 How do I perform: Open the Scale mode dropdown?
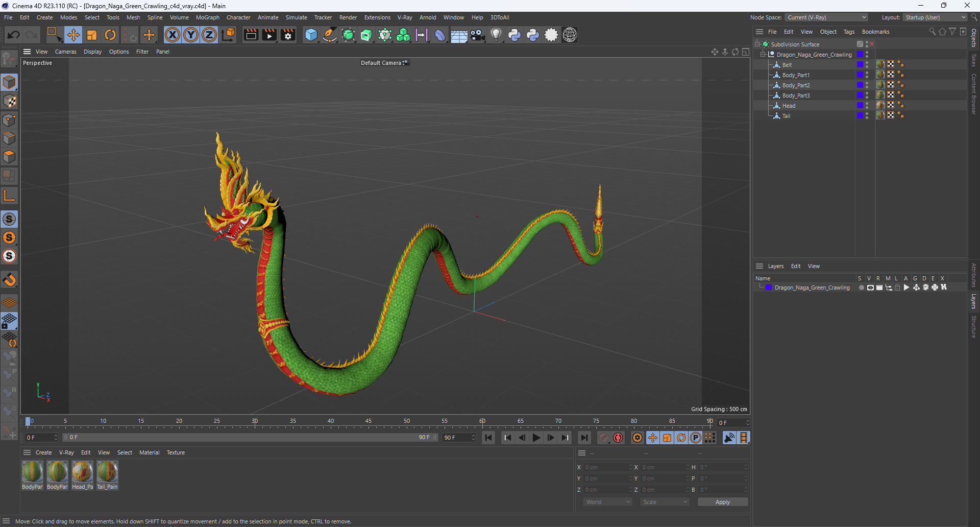[x=665, y=502]
